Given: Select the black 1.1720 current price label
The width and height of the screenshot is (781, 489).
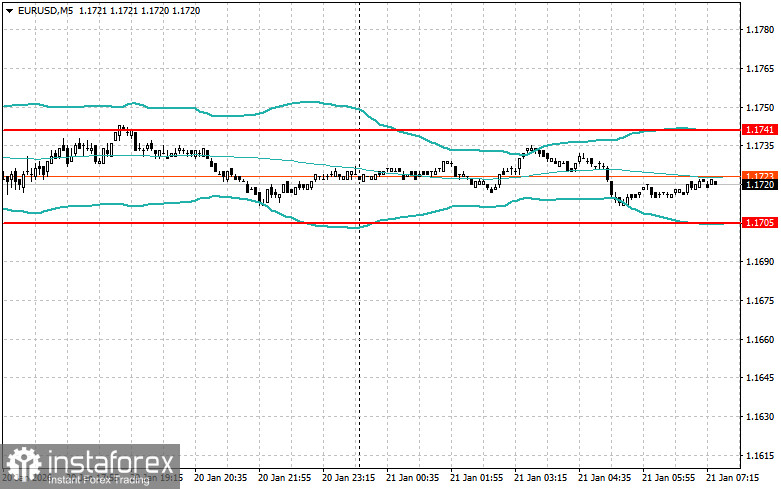Looking at the screenshot, I should click(x=760, y=185).
